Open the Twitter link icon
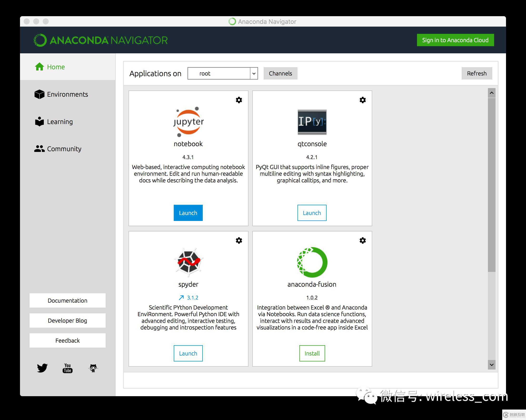Viewport: 526px width, 420px height. 42,368
